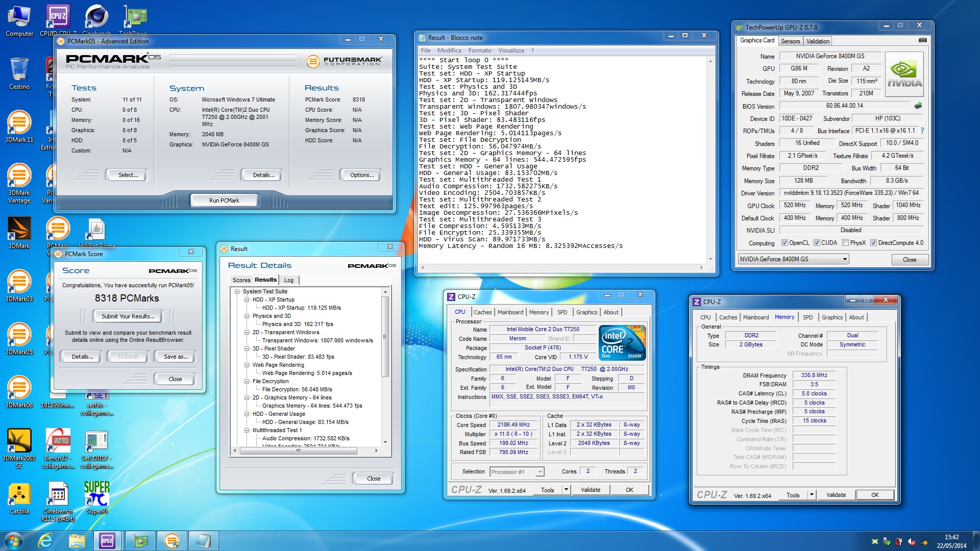Open the Processor #1 selection dropdown
This screenshot has height=551, width=980.
(517, 472)
